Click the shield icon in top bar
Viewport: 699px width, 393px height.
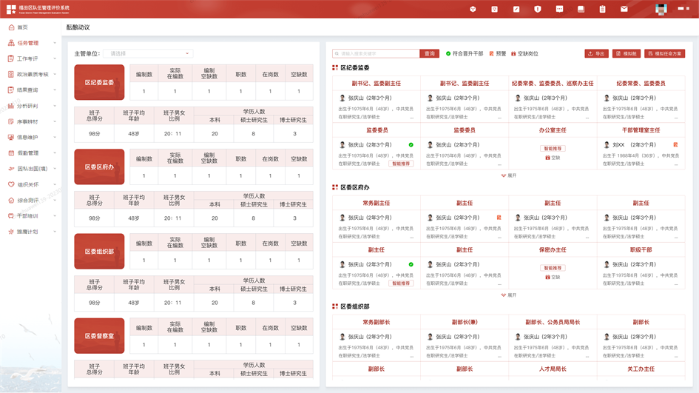point(538,9)
